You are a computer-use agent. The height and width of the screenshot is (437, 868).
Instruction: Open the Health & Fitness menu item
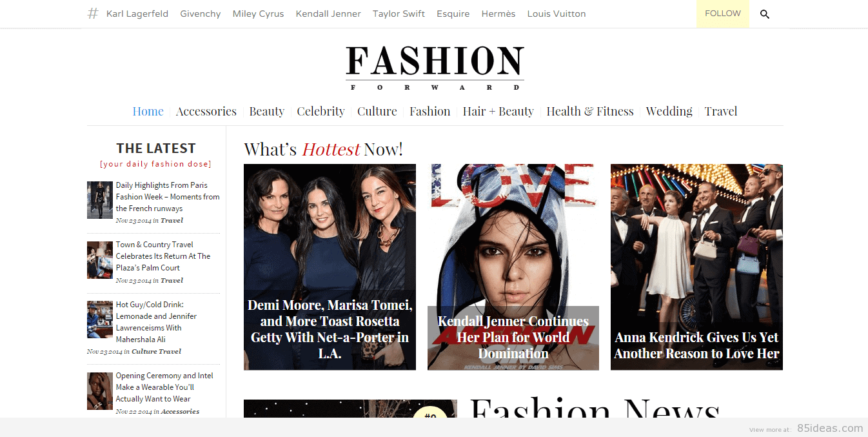[x=590, y=111]
